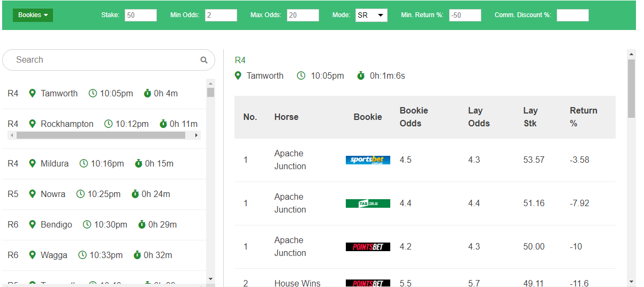Viewport: 644px width, 287px height.
Task: Select the R6 Bendigo race row
Action: (x=104, y=225)
